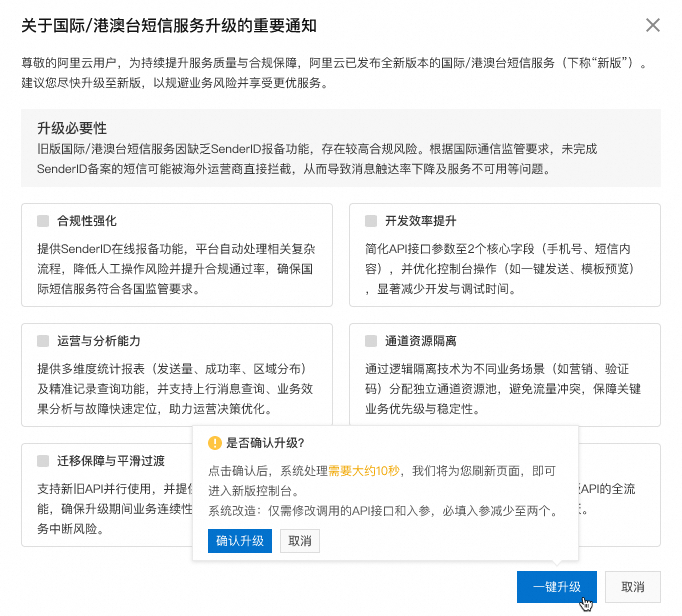This screenshot has width=682, height=616.
Task: Click the yellow warning icon in popover
Action: point(215,443)
